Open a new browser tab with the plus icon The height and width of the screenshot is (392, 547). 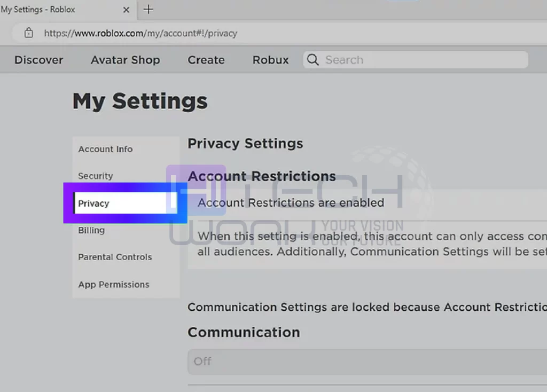148,9
